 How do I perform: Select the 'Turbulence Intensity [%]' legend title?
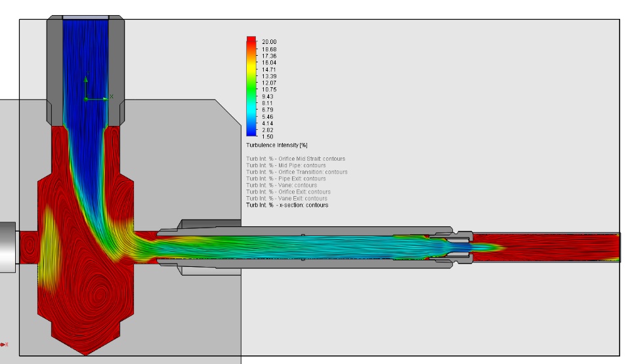277,145
